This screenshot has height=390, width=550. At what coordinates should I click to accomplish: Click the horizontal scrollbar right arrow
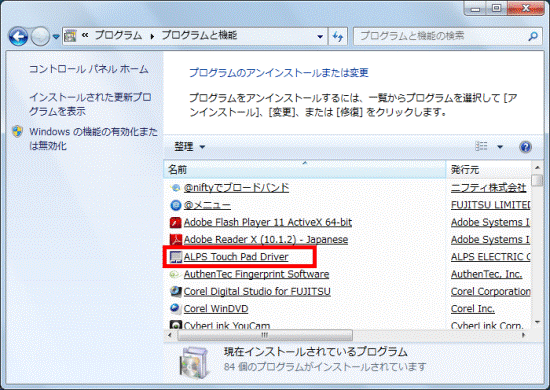coord(523,335)
